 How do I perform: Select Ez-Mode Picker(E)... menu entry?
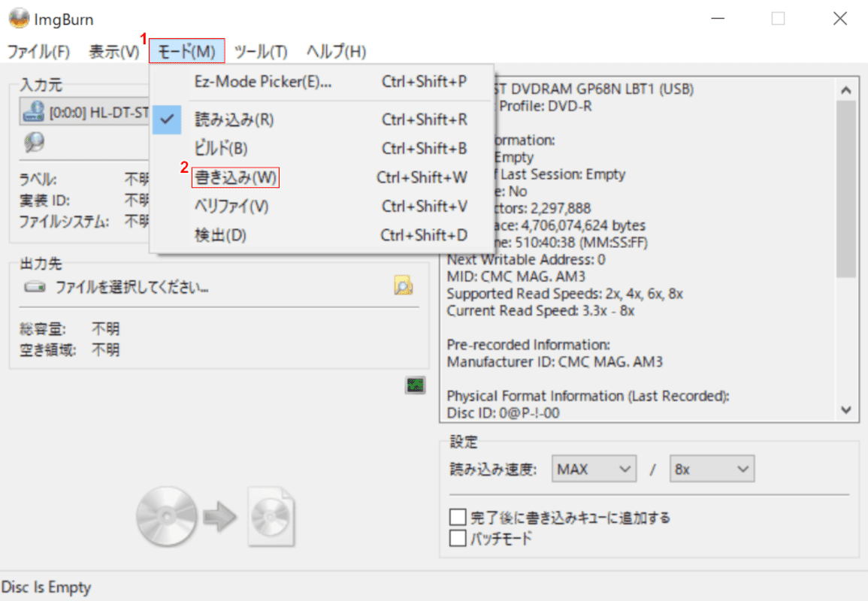point(322,82)
